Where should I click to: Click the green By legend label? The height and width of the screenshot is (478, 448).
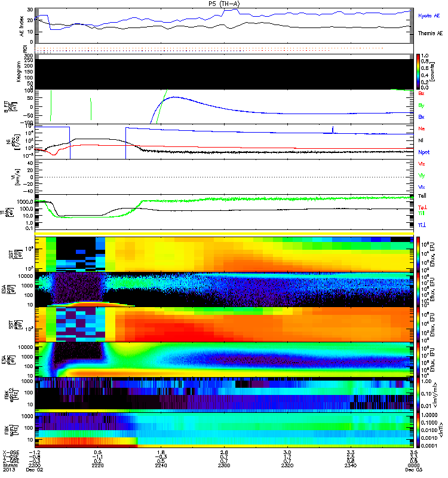click(421, 106)
